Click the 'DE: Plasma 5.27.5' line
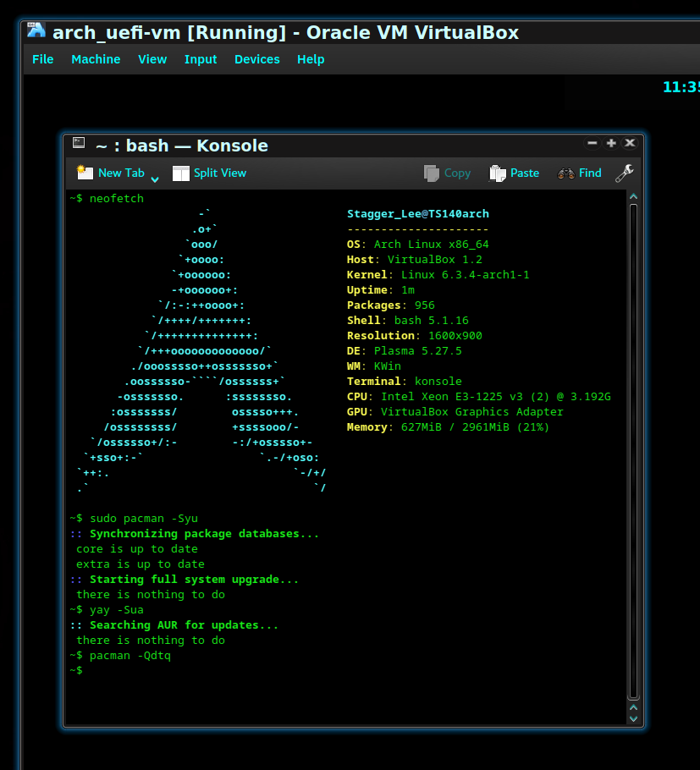 click(405, 351)
